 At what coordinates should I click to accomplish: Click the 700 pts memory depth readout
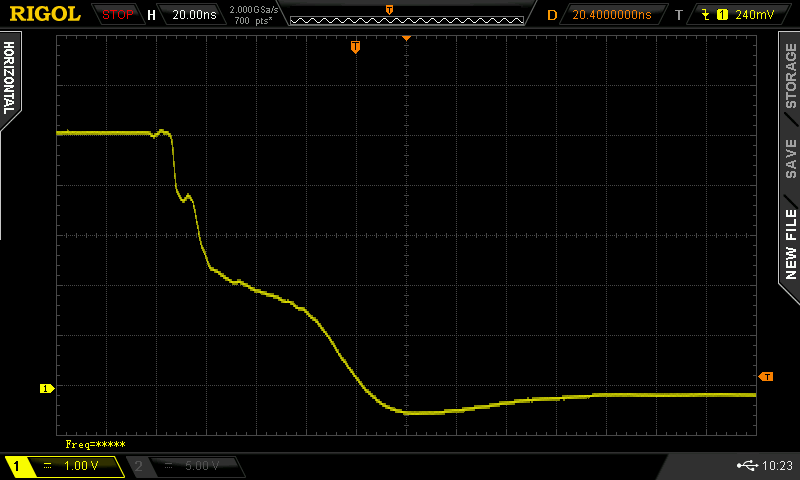[x=254, y=21]
